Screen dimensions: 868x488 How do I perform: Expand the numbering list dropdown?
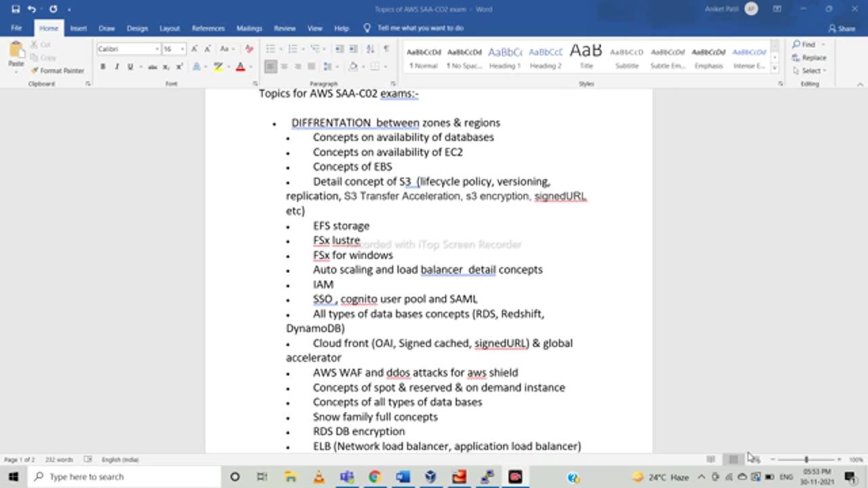click(x=302, y=49)
